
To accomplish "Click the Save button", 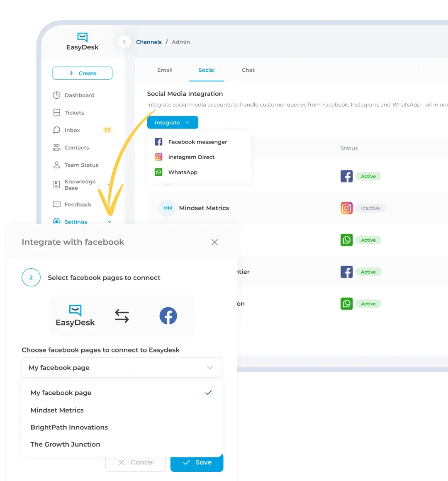I will pos(197,462).
